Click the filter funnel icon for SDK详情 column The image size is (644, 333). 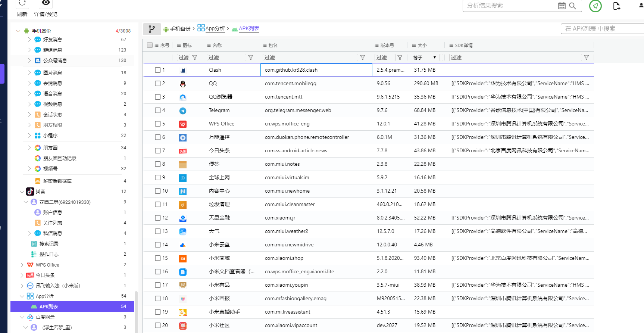click(587, 57)
